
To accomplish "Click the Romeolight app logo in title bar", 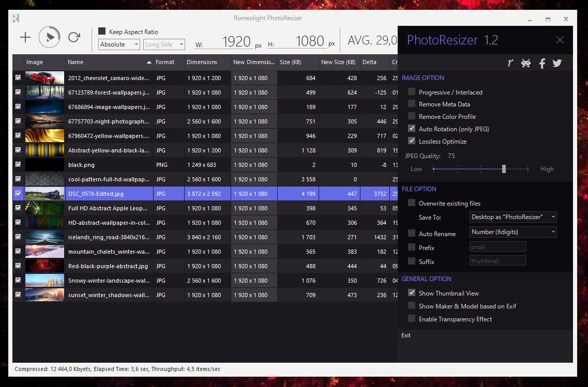I will click(x=15, y=18).
